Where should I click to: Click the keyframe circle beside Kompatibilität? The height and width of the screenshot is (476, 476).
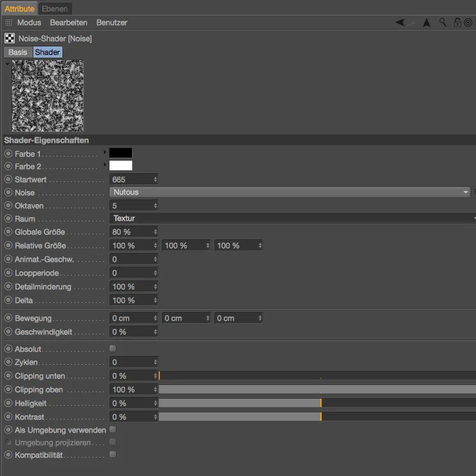pyautogui.click(x=8, y=455)
